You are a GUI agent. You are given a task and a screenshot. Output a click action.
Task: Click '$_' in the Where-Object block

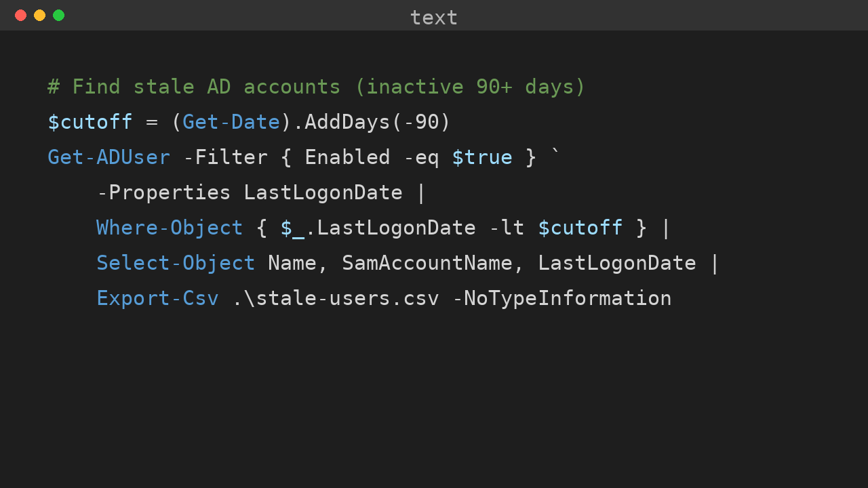point(292,228)
